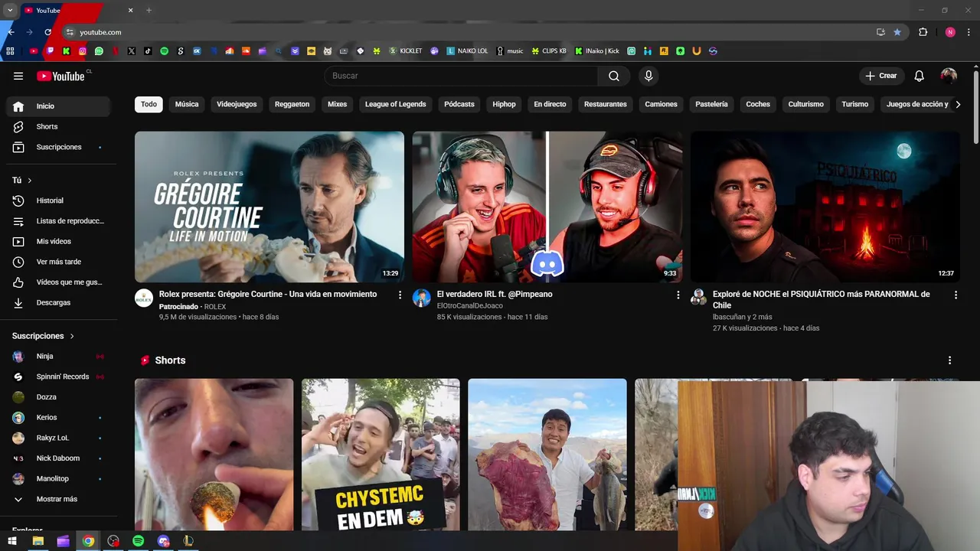Image resolution: width=980 pixels, height=551 pixels.
Task: Open Shorts in the sidebar
Action: (58, 126)
